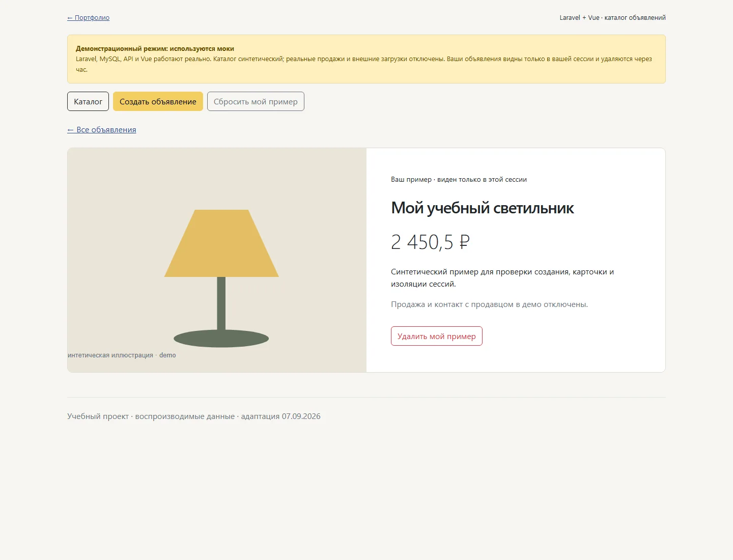The image size is (733, 560).
Task: Click the Синтетический пример description paragraph
Action: point(502,278)
